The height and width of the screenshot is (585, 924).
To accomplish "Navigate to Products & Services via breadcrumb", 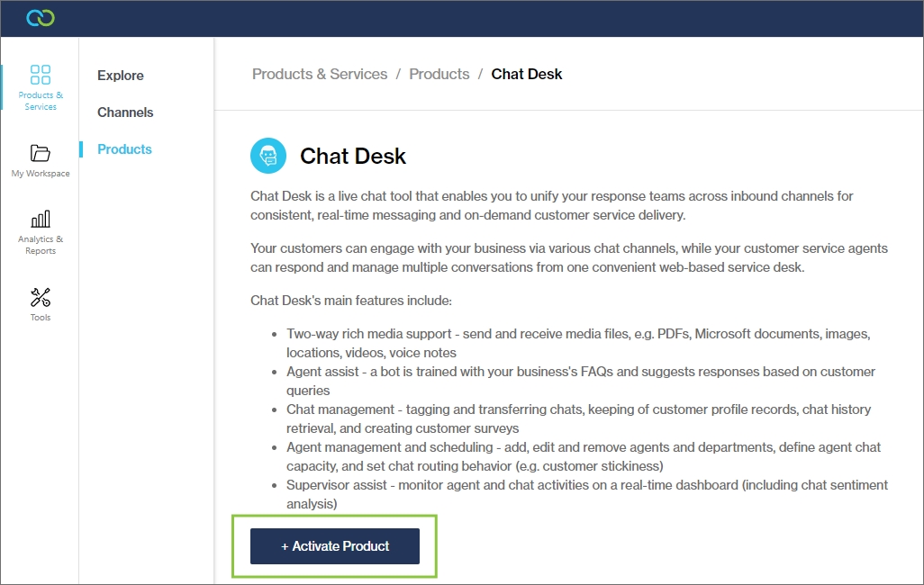I will click(x=320, y=74).
